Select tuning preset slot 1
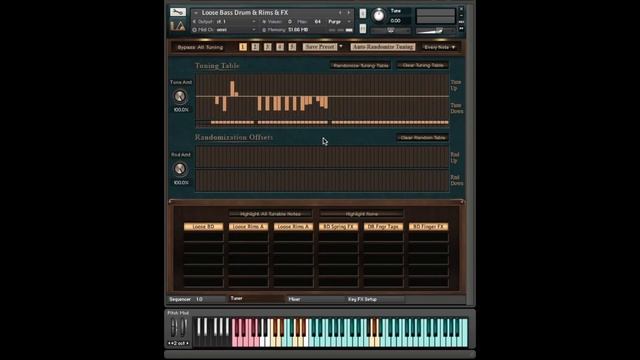Viewport: 640px width, 360px height. [x=243, y=47]
